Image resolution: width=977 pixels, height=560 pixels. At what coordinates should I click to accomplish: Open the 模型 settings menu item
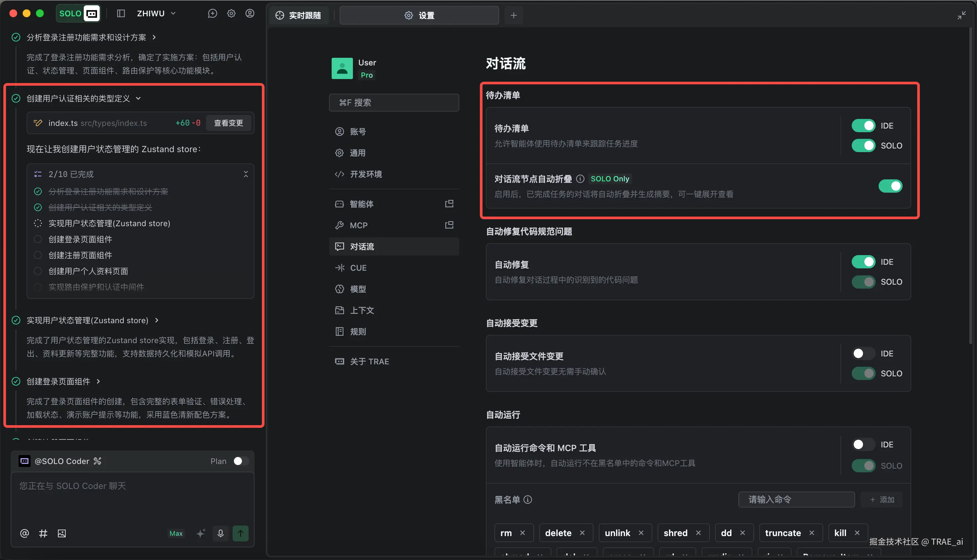(x=358, y=289)
